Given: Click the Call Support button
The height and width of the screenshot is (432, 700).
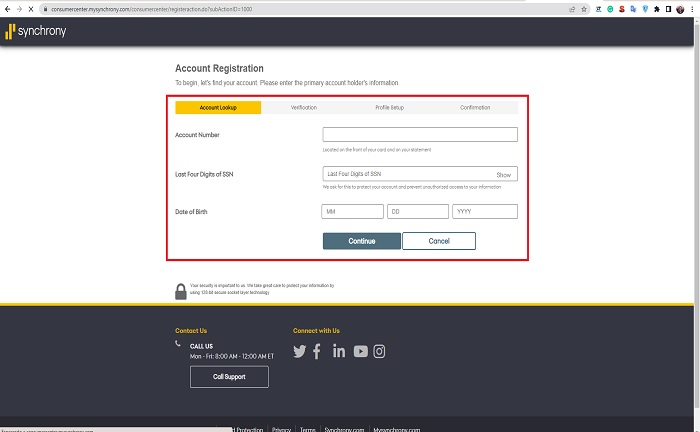Looking at the screenshot, I should (229, 377).
